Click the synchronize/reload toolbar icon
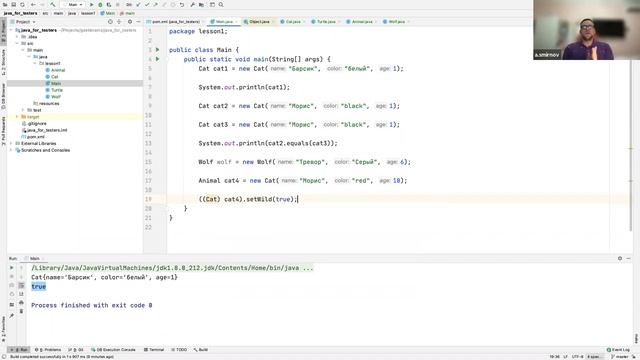640x360 pixels. [22, 4]
